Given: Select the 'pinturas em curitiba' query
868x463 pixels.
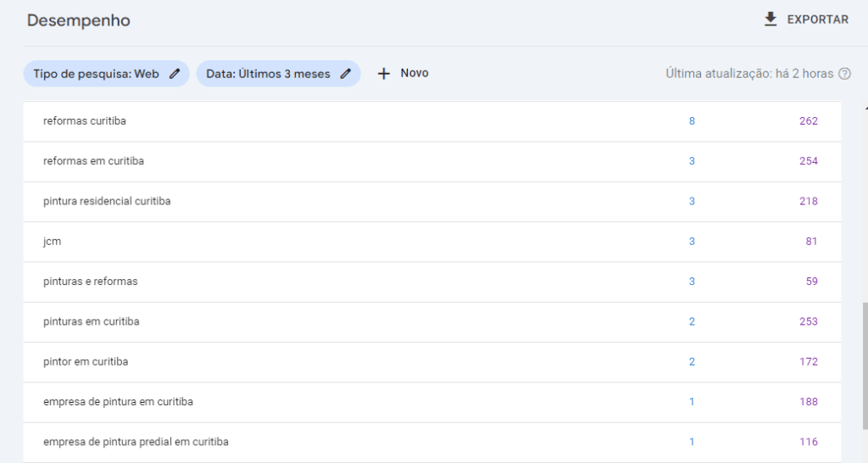Looking at the screenshot, I should pos(92,321).
